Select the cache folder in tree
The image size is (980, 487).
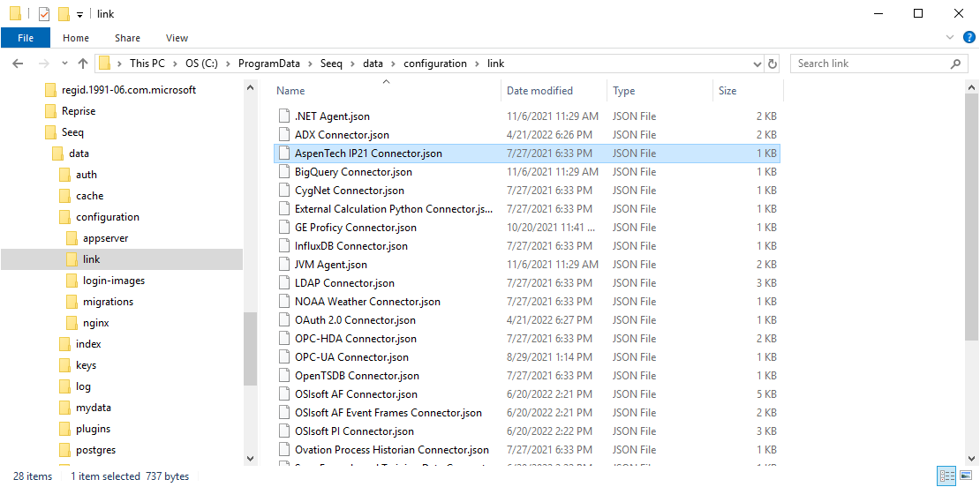[x=89, y=196]
